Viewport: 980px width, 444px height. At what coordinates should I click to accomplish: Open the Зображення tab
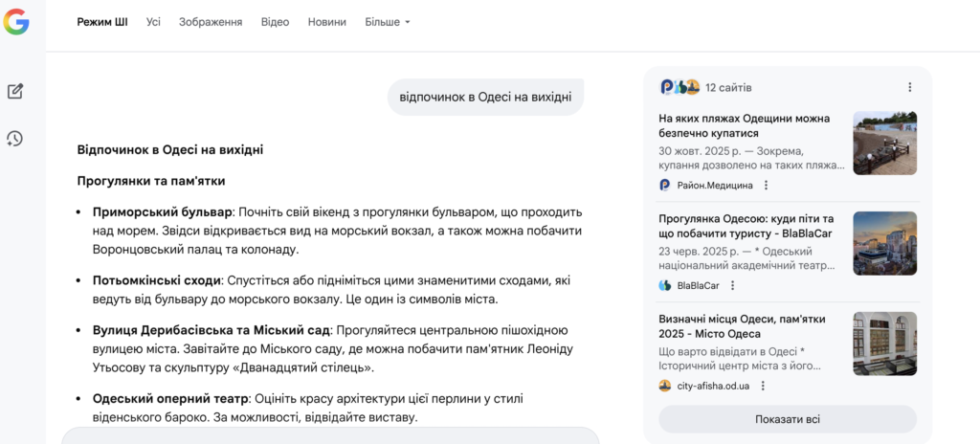click(211, 22)
